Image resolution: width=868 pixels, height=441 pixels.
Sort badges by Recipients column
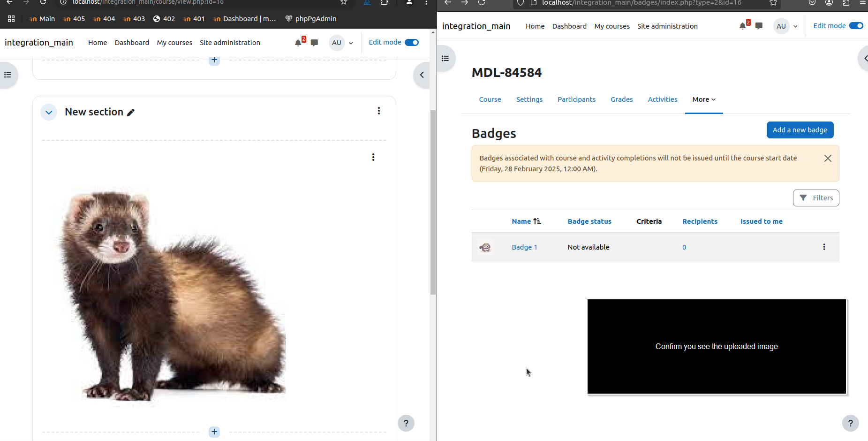point(700,221)
